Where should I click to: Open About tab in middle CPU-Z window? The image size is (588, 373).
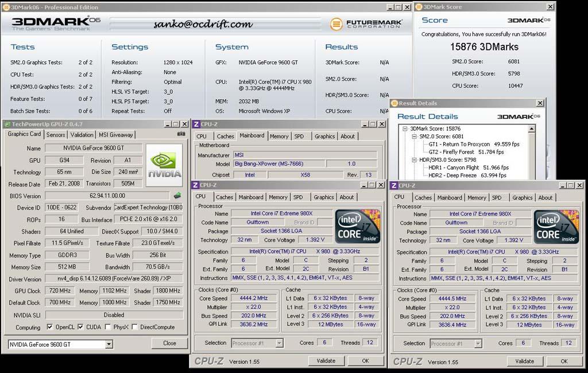(x=346, y=197)
